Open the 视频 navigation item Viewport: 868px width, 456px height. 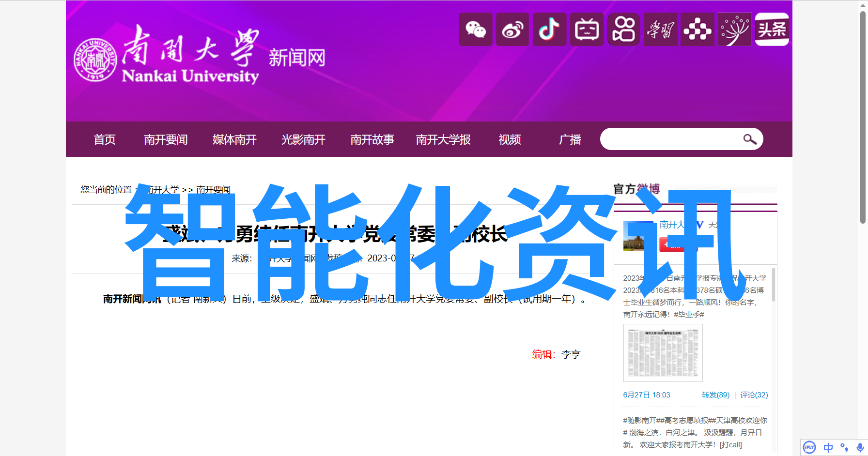click(x=510, y=139)
